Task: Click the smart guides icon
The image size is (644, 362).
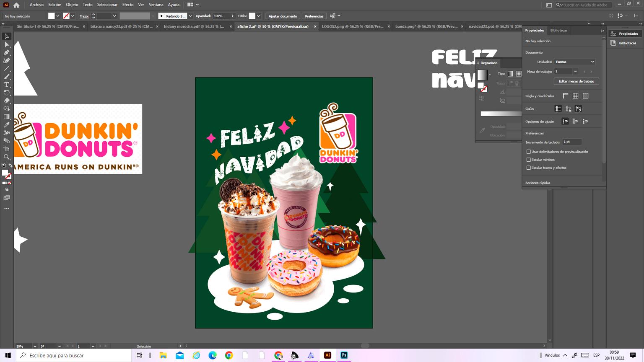Action: tap(578, 109)
